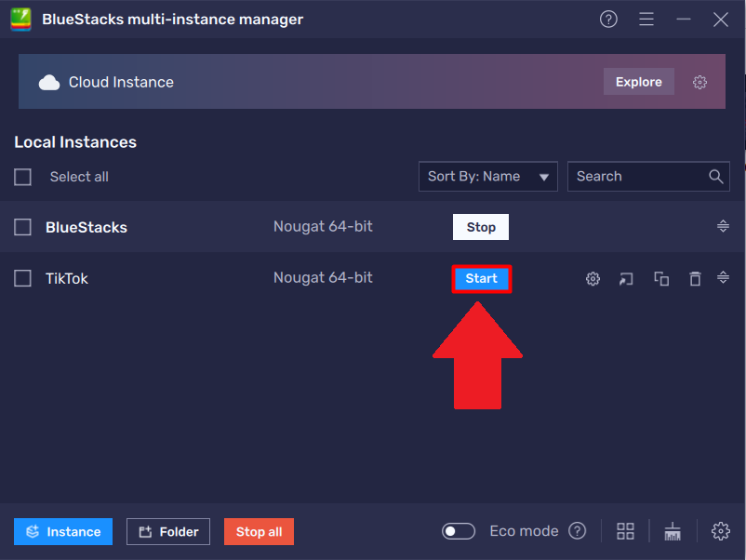746x560 pixels.
Task: Check the BlueStacks instance checkbox
Action: coord(23,227)
